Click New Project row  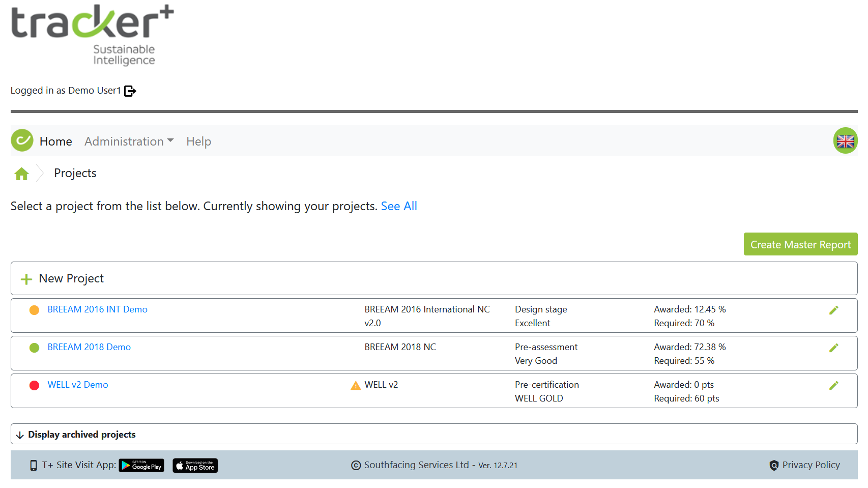434,278
